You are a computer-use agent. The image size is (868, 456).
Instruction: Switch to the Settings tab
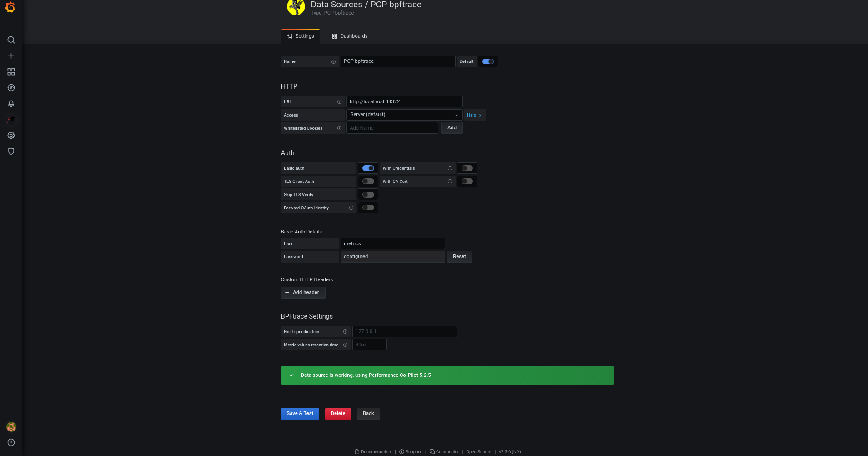pos(301,36)
